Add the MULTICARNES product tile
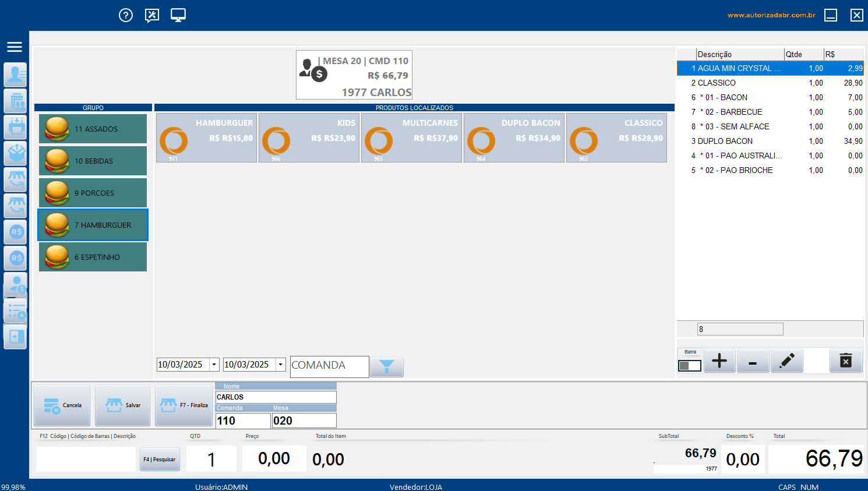This screenshot has width=868, height=491. coord(412,137)
